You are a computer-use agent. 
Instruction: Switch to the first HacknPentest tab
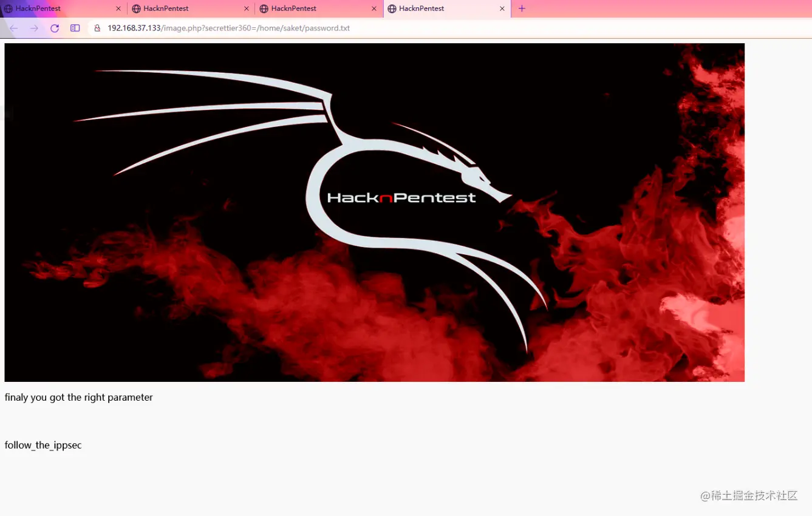pos(63,8)
